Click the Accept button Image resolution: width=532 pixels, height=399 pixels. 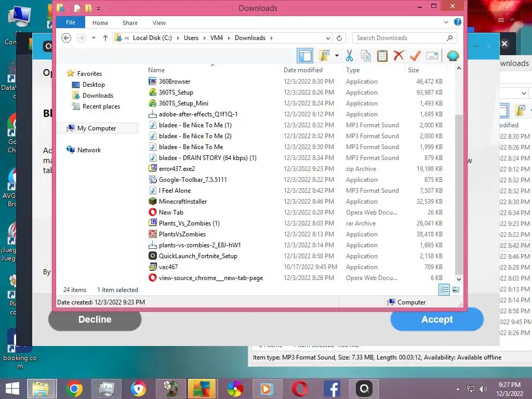(x=437, y=320)
